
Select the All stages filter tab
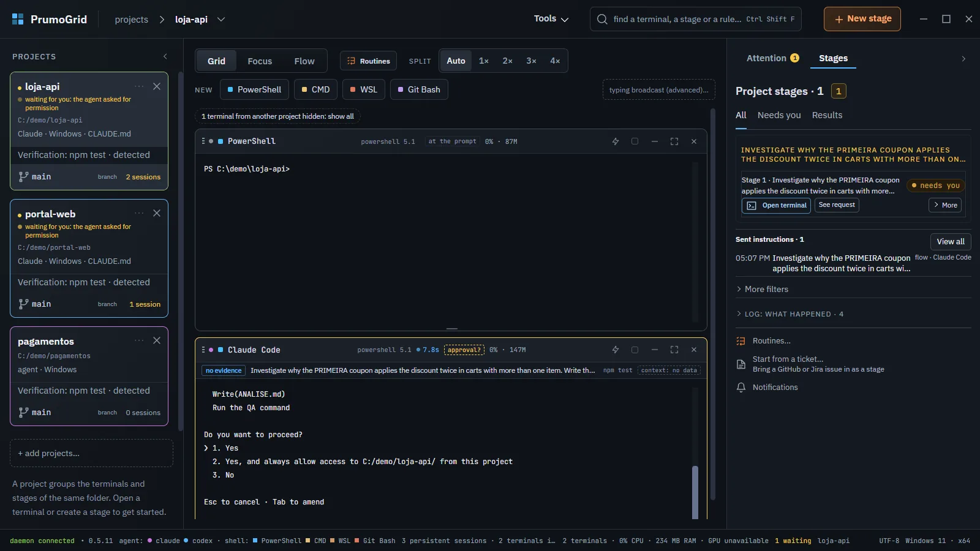[741, 115]
